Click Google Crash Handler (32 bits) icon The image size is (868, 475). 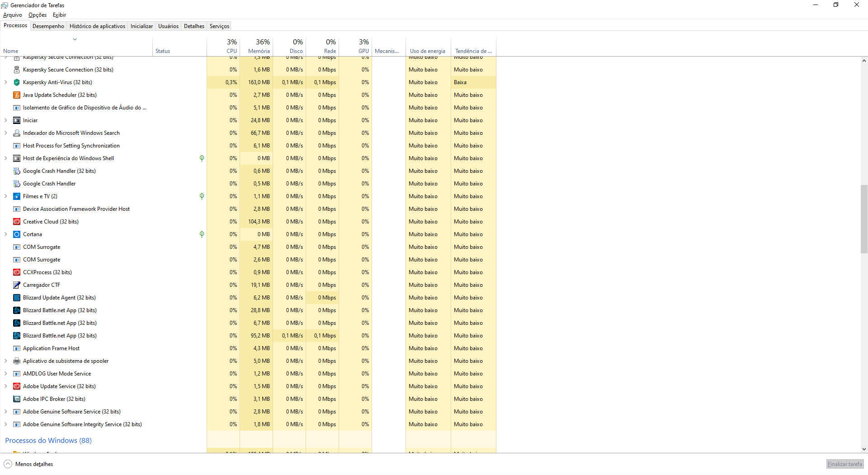pyautogui.click(x=17, y=171)
